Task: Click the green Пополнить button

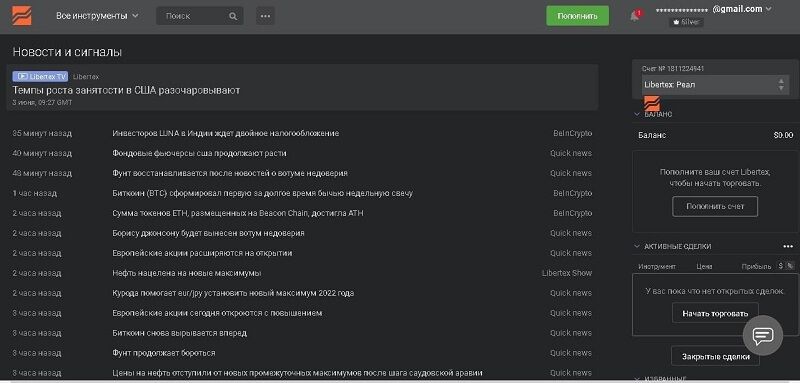Action: click(x=577, y=16)
